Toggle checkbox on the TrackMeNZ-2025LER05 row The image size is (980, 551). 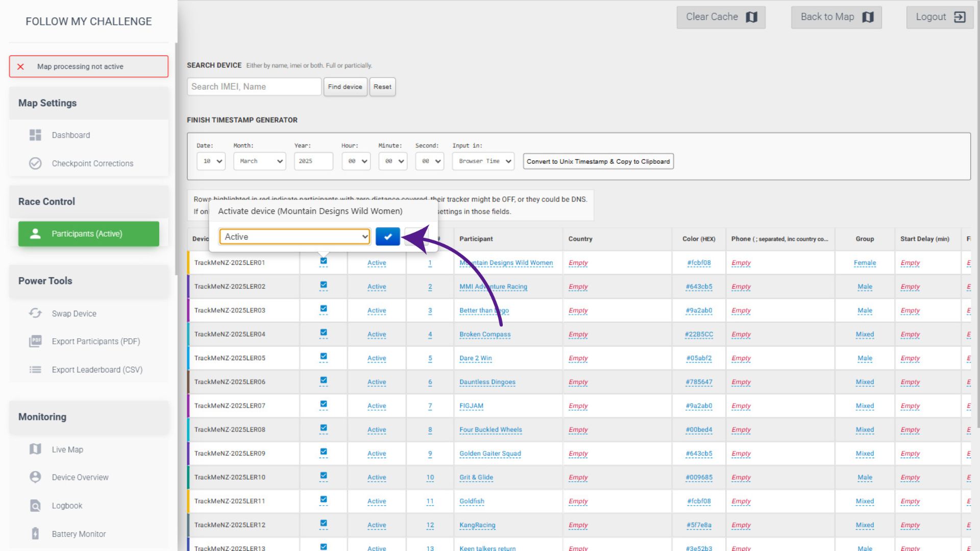324,357
